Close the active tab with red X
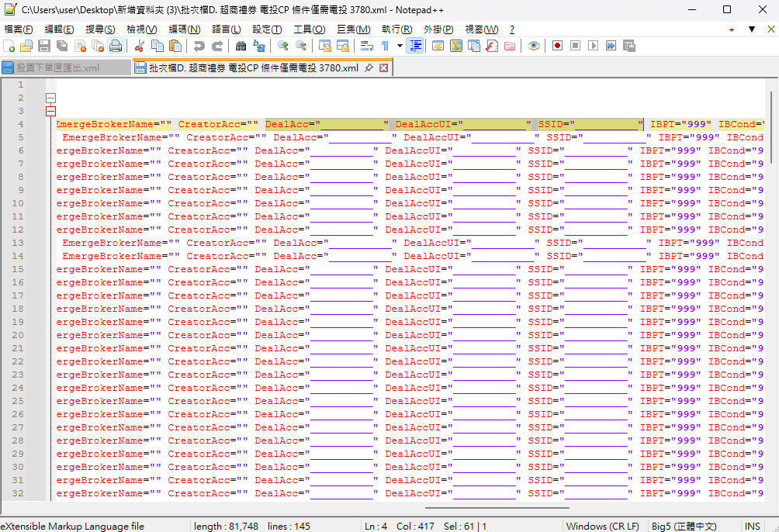Viewport: 779px width, 532px height. pyautogui.click(x=383, y=67)
